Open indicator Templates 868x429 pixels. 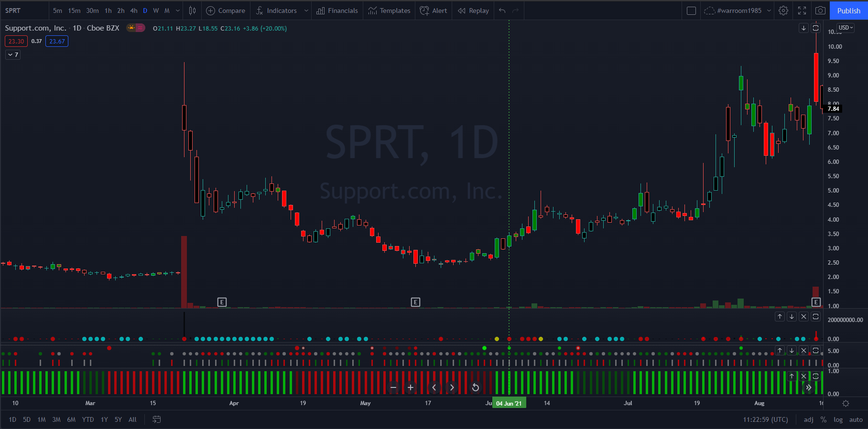coord(390,11)
